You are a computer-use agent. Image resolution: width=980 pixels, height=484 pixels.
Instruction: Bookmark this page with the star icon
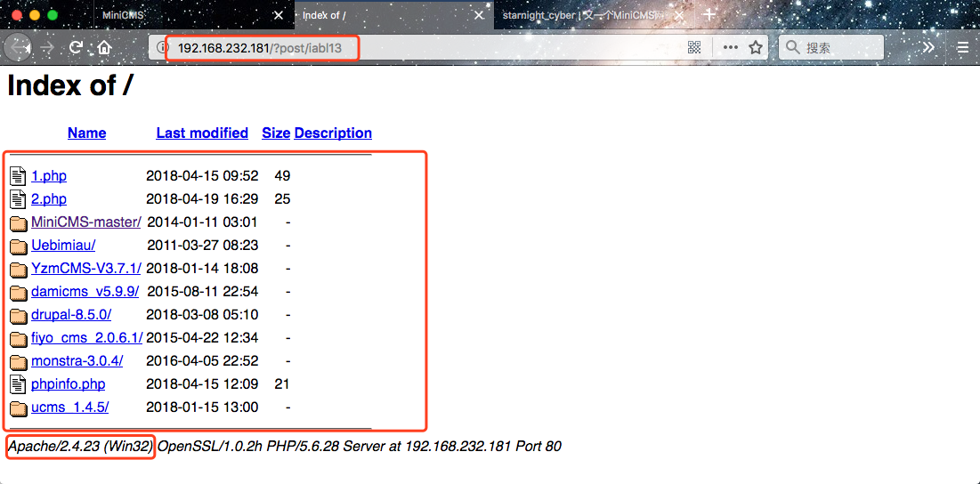(x=757, y=47)
